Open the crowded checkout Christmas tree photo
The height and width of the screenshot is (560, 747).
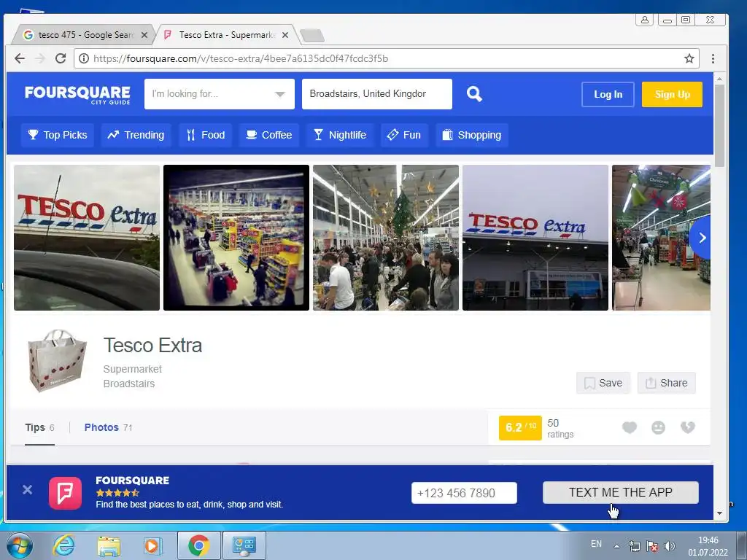(x=386, y=238)
